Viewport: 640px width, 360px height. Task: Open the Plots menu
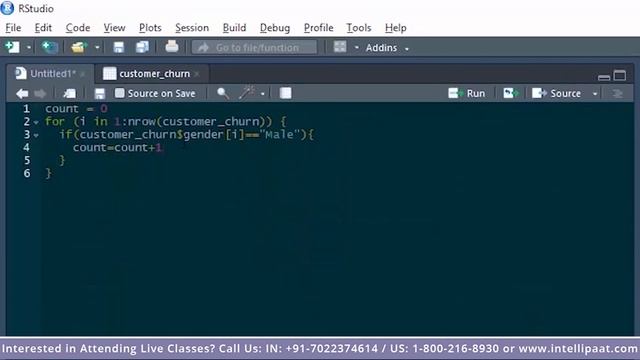pyautogui.click(x=150, y=28)
